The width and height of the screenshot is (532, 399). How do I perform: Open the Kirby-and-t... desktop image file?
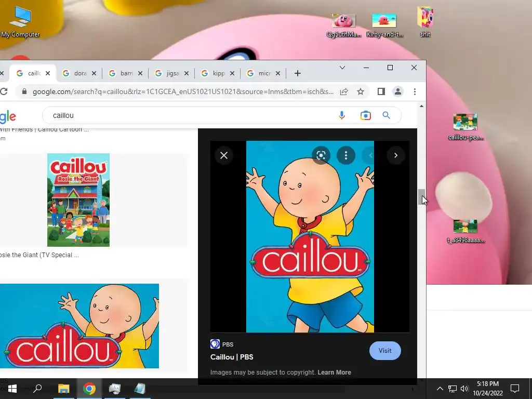384,25
